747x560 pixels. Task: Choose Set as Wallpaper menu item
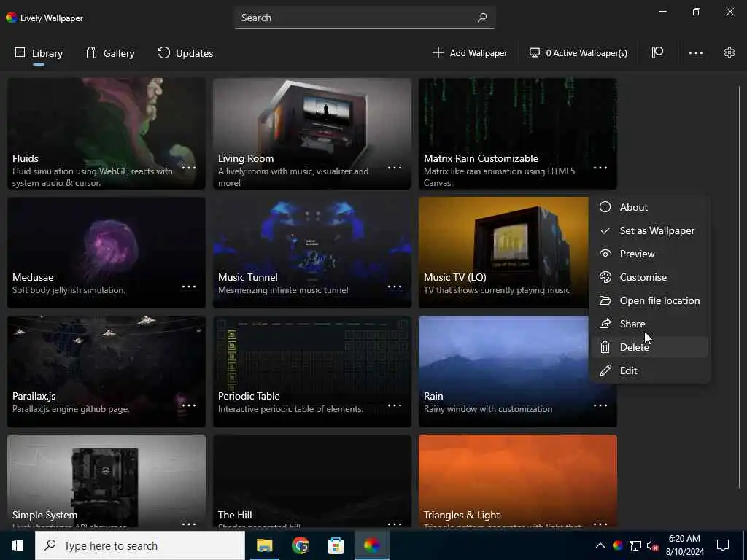tap(650, 230)
